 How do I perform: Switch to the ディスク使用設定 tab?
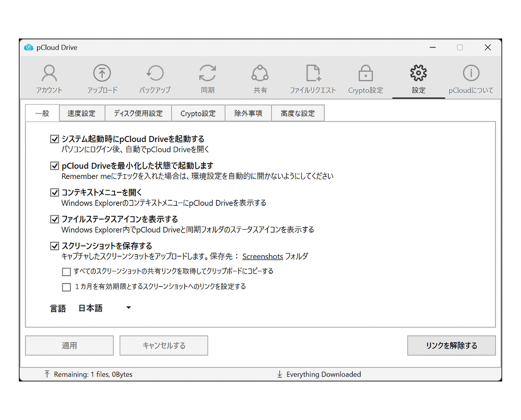pos(138,113)
